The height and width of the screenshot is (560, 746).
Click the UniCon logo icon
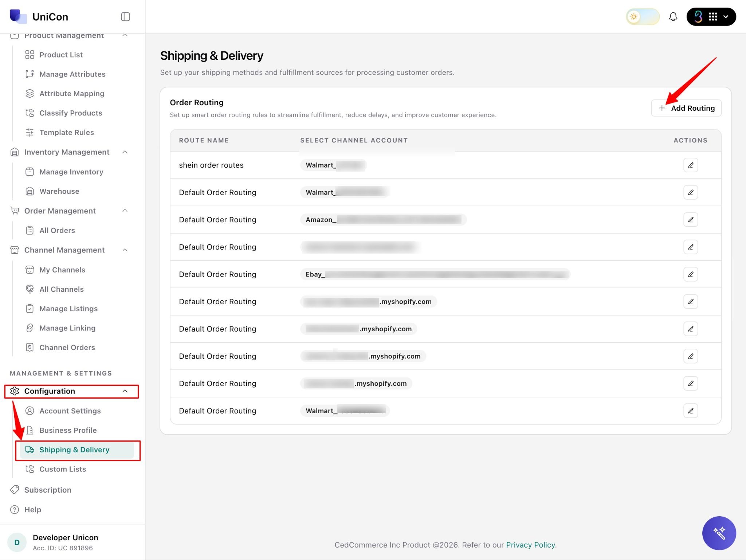[18, 16]
